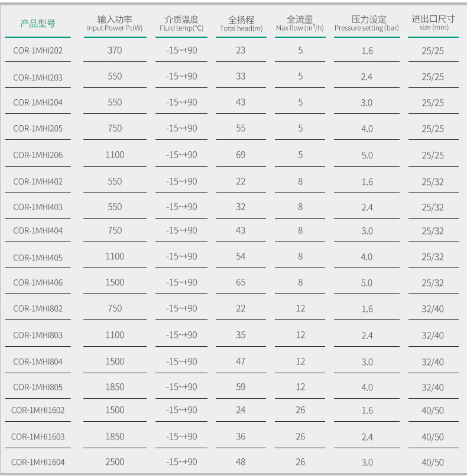
Task: Click the COR-1MHI206 model name
Action: [x=38, y=155]
